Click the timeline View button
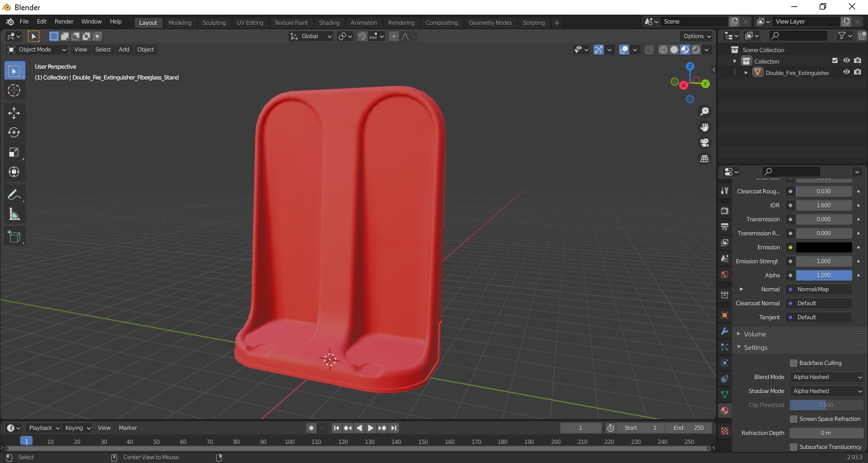The height and width of the screenshot is (463, 868). point(104,428)
